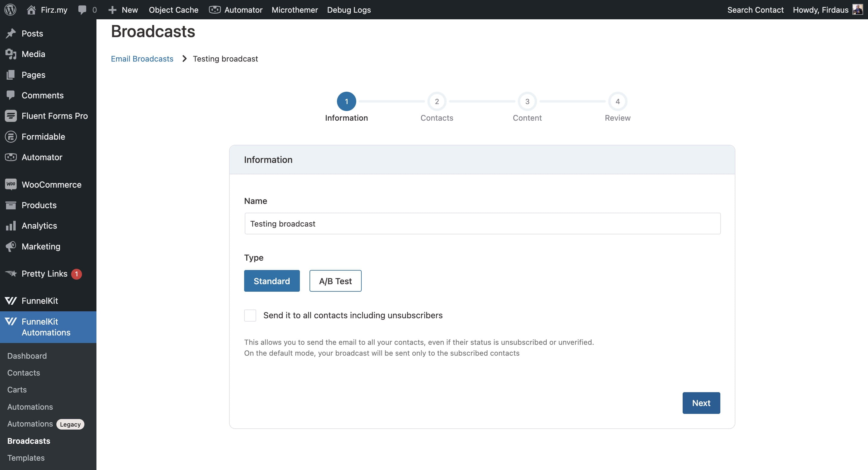Open the WooCommerce menu label
This screenshot has height=470, width=868.
click(x=52, y=184)
